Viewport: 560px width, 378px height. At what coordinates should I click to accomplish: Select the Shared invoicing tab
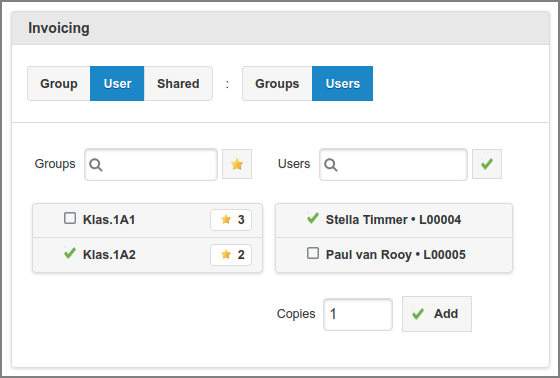point(178,84)
